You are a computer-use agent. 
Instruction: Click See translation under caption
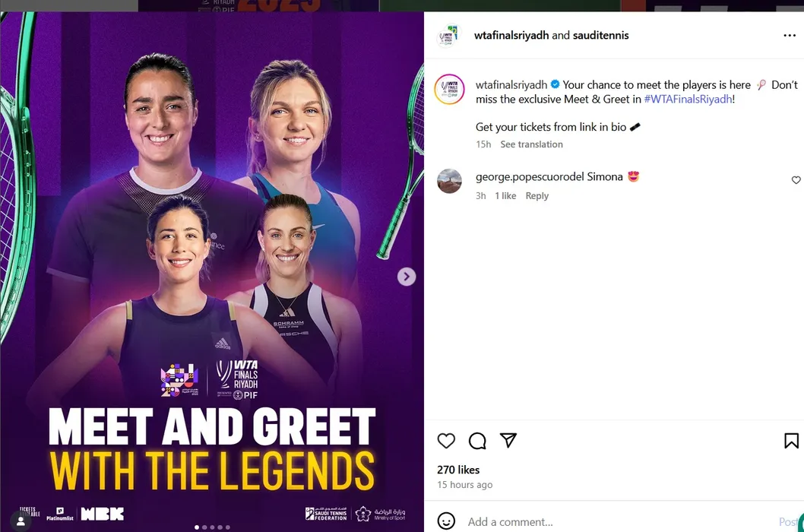coord(531,144)
